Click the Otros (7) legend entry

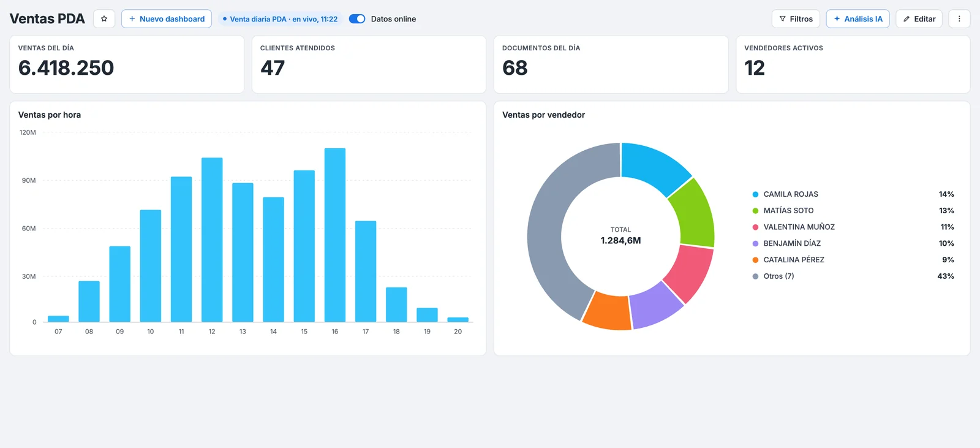tap(853, 276)
